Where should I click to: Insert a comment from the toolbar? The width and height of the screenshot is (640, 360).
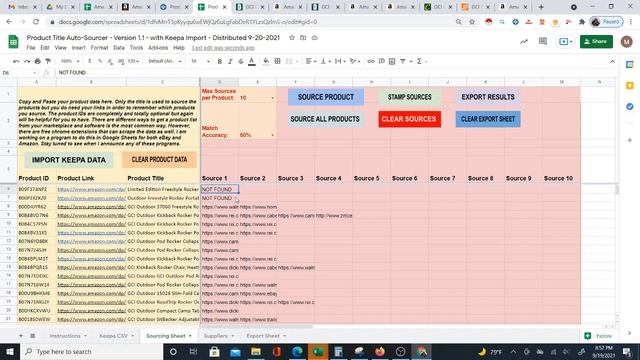click(381, 61)
